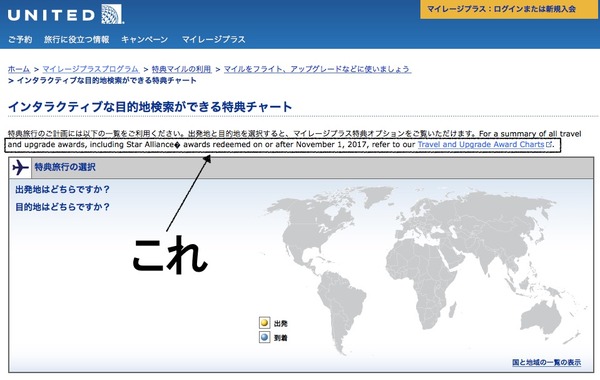
Task: Click the yellow 出発 legend marker
Action: [x=264, y=323]
